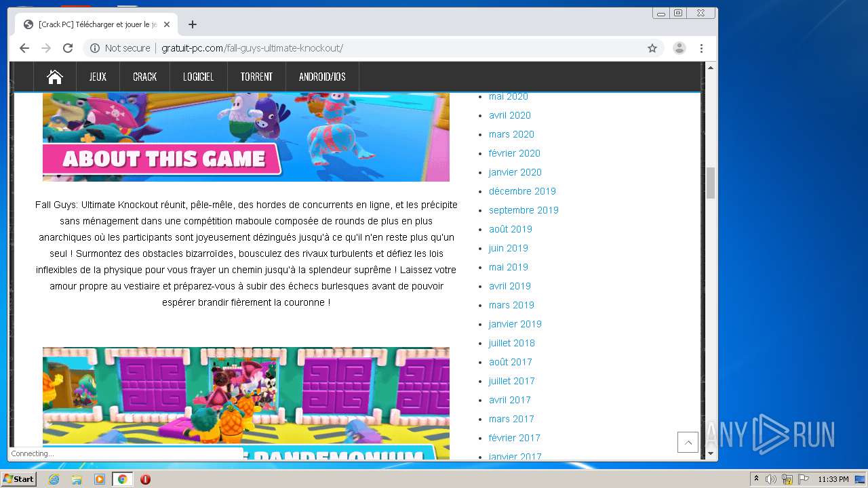Open the CRACK menu item
868x488 pixels.
(144, 77)
